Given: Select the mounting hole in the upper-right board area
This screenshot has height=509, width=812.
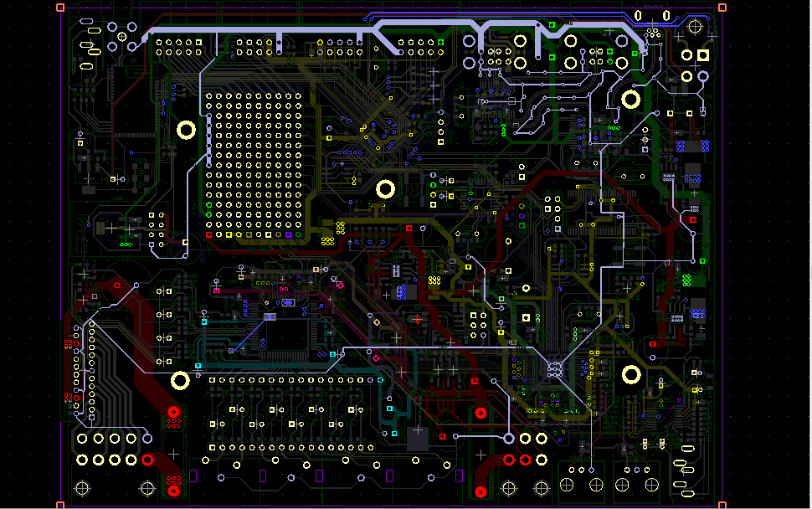Looking at the screenshot, I should point(630,99).
